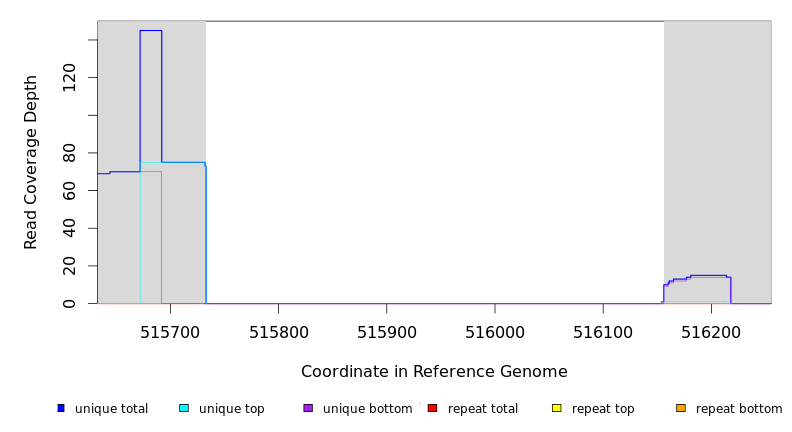Click the cyan unique top legend swatch
Screen dimensions: 792x432
pyautogui.click(x=184, y=408)
